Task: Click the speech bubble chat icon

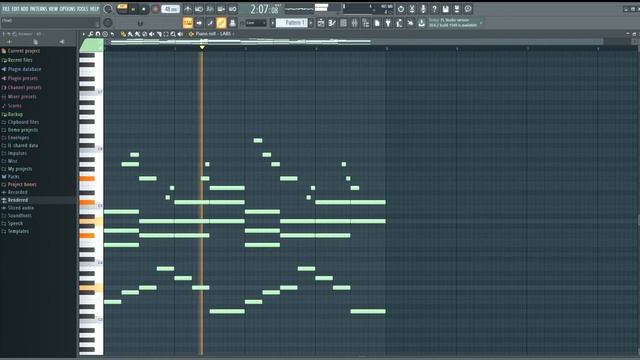Action: [x=468, y=9]
